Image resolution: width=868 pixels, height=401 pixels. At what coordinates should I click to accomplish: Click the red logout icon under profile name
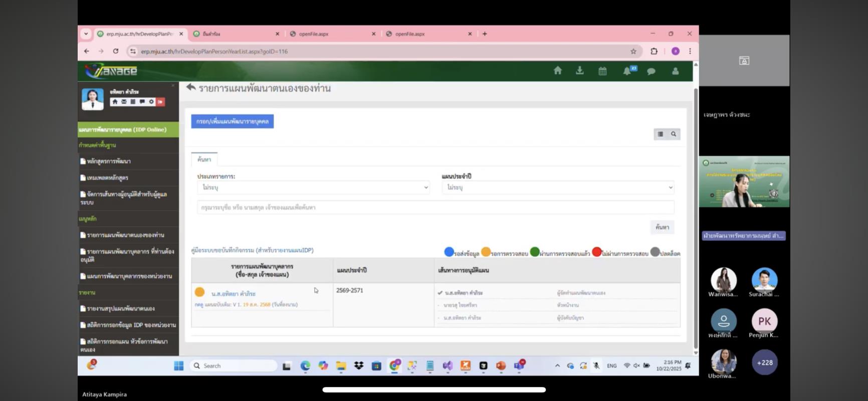pos(160,102)
